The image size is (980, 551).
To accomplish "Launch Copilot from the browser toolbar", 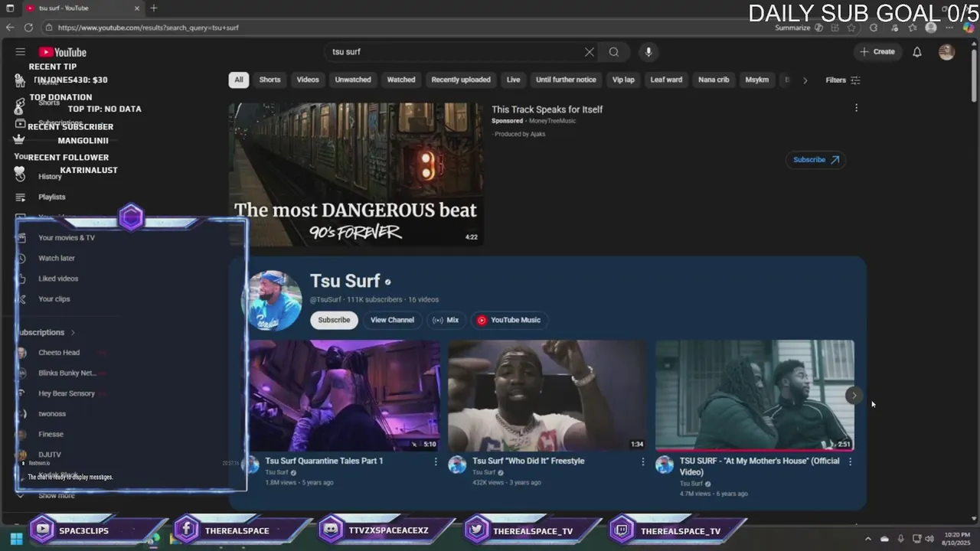I will pyautogui.click(x=969, y=28).
